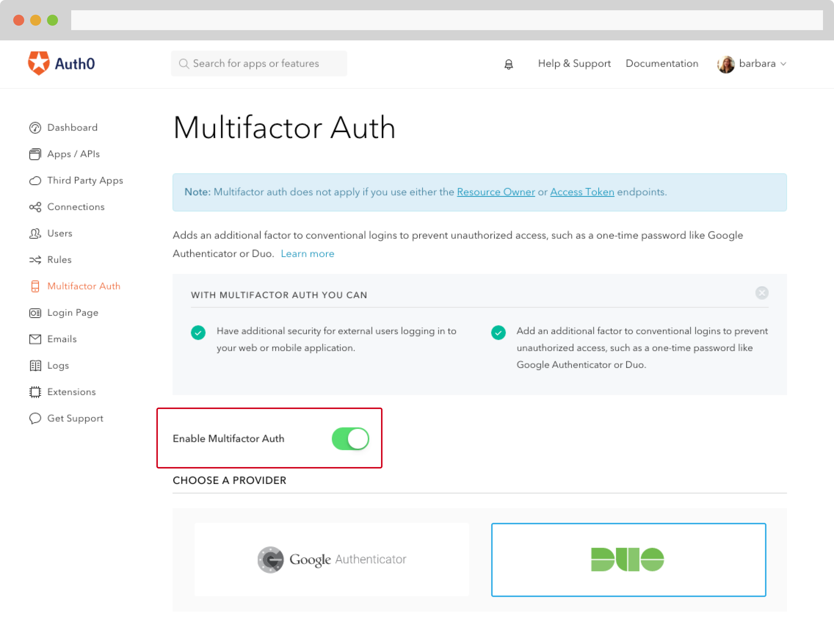Open the Connections sidebar item
Viewport: 834px width, 644px height.
[x=75, y=207]
